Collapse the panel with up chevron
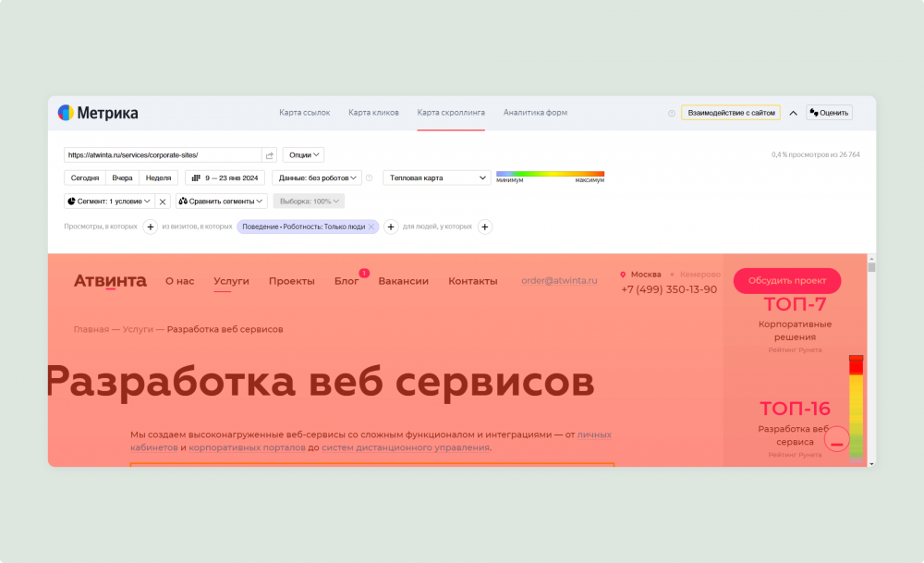Image resolution: width=924 pixels, height=563 pixels. [793, 113]
